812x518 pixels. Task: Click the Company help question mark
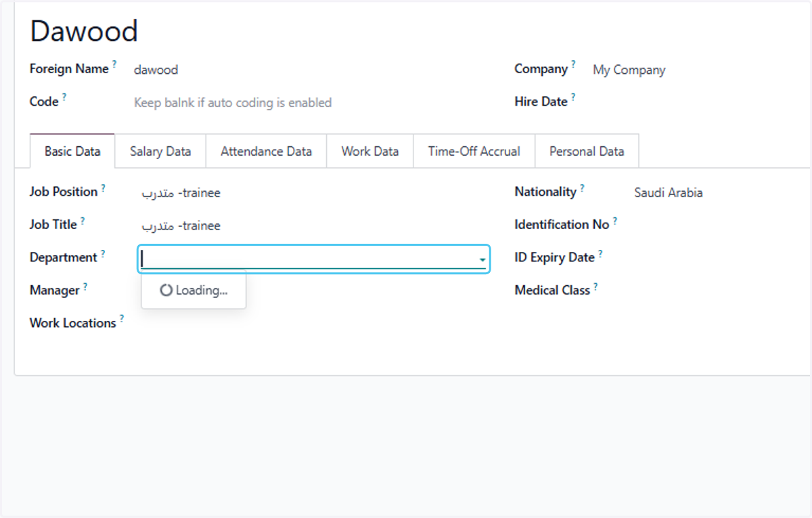click(x=573, y=64)
